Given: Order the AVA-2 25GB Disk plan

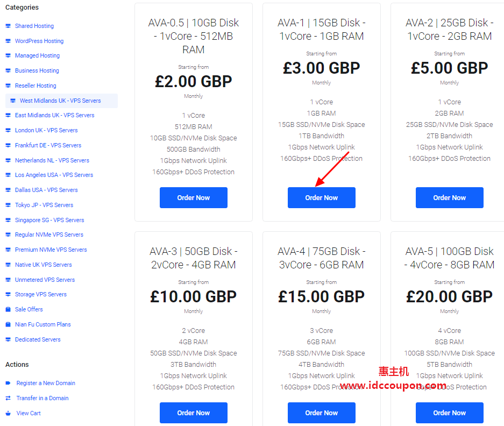Looking at the screenshot, I should pos(449,198).
